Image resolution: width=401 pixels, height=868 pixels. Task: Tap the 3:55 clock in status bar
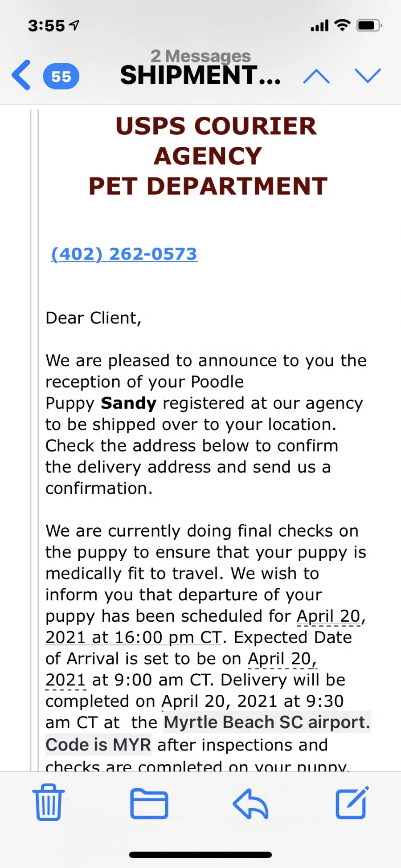coord(46,26)
